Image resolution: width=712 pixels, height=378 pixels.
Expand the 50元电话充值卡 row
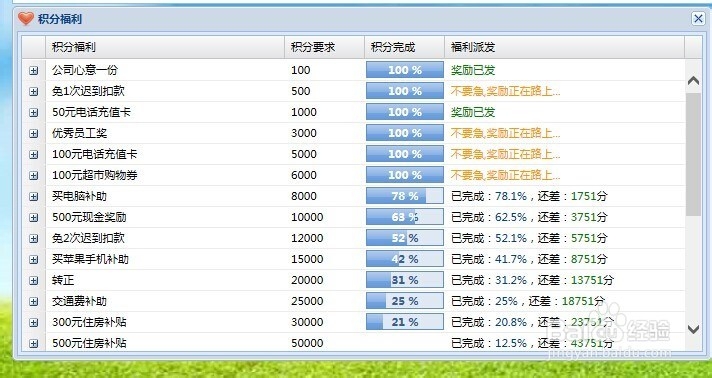pyautogui.click(x=34, y=112)
